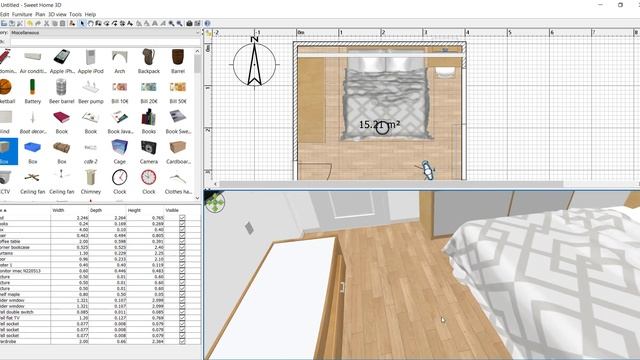The width and height of the screenshot is (640, 360).
Task: Select the Create rooms tool
Action: (107, 24)
